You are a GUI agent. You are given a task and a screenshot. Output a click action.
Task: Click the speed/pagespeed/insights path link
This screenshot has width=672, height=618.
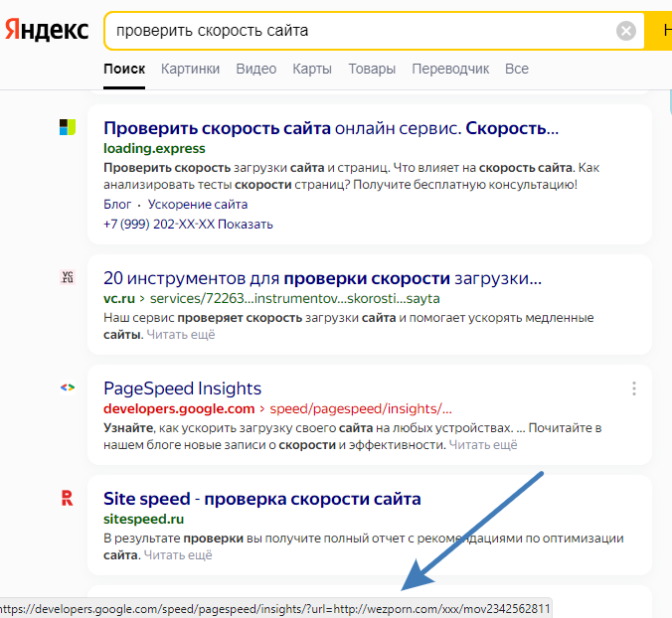[x=361, y=408]
